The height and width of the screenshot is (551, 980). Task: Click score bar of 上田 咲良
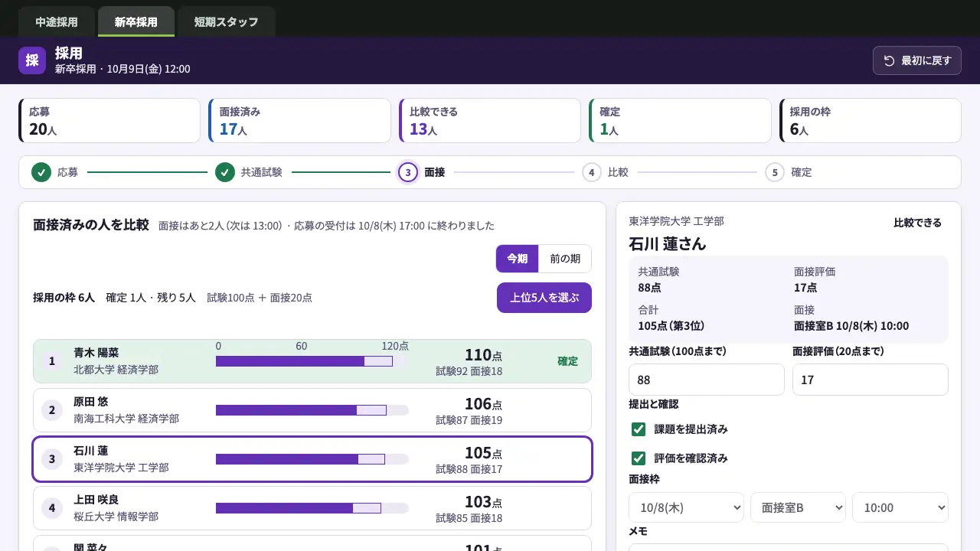tap(312, 508)
